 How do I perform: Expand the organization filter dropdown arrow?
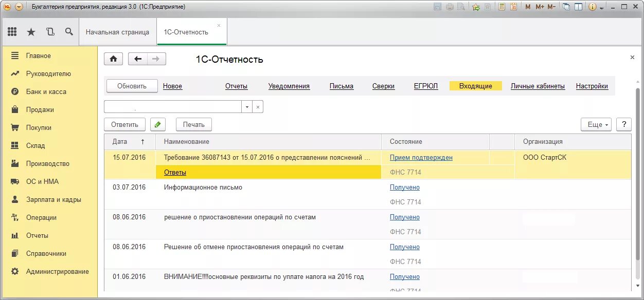(247, 107)
